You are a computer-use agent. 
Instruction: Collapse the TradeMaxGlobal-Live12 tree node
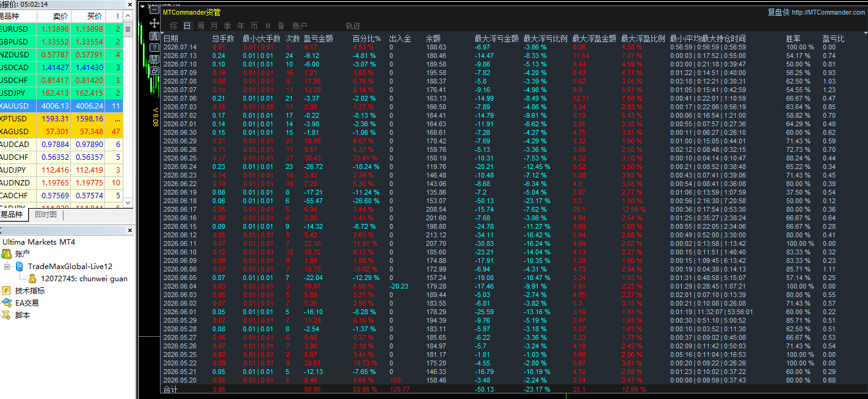coord(7,267)
